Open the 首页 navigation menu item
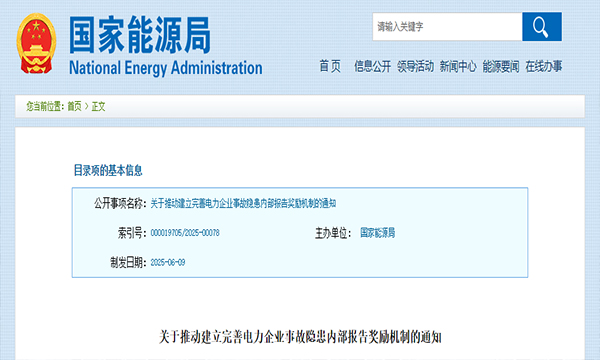600x360 pixels. coord(330,66)
